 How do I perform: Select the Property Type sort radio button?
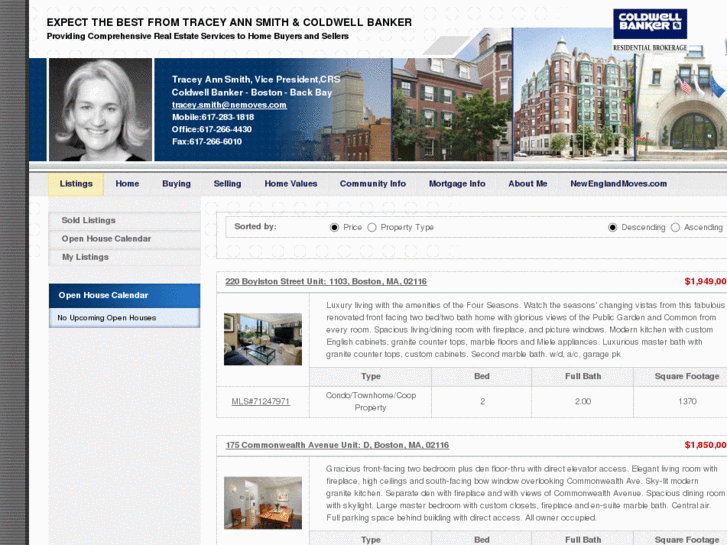click(x=372, y=227)
